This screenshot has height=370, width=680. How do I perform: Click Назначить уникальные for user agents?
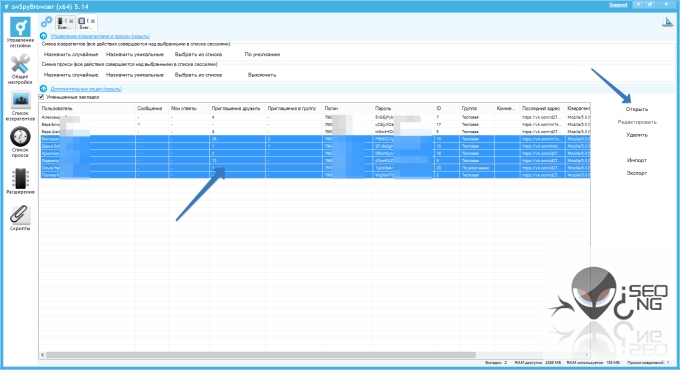pos(135,55)
